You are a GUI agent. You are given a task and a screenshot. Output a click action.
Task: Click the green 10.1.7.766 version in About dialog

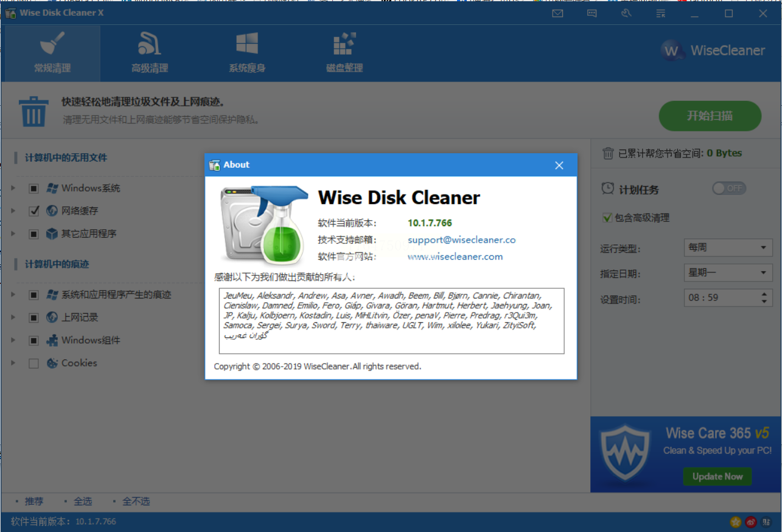(430, 223)
